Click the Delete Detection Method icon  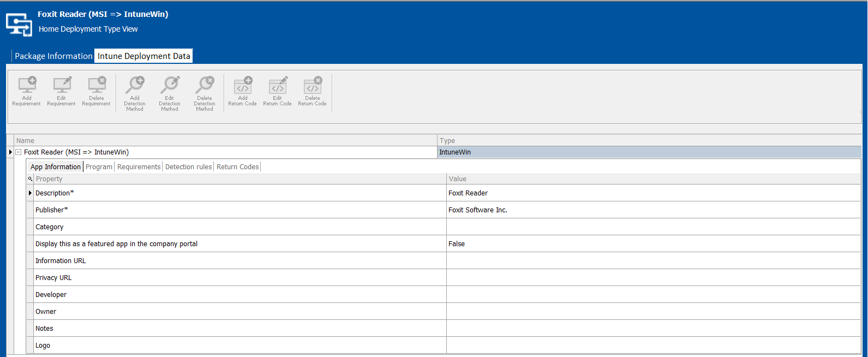click(x=205, y=86)
